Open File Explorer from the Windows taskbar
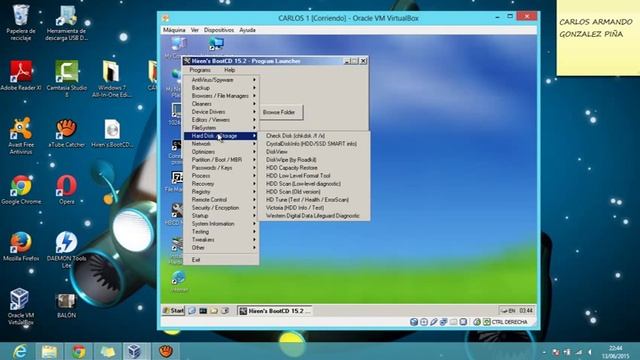The width and height of the screenshot is (640, 360). [49, 351]
